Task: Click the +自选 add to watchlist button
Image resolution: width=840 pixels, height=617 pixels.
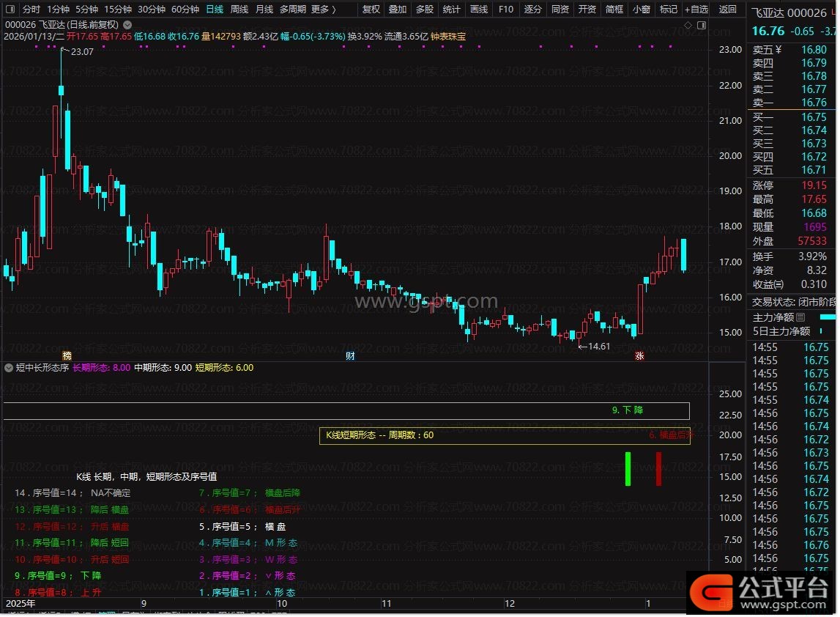Action: 696,10
